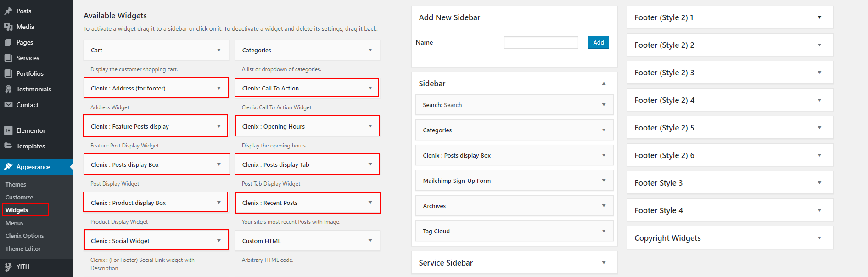Click the Templates folder icon
The width and height of the screenshot is (868, 277).
point(8,146)
